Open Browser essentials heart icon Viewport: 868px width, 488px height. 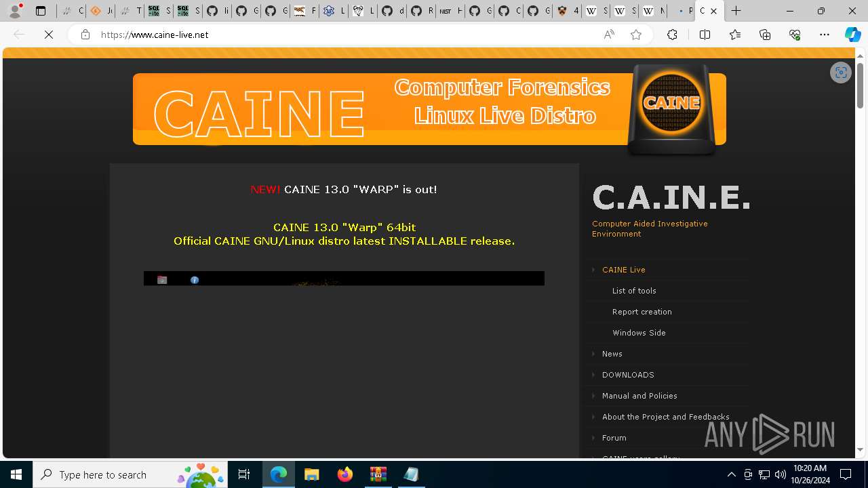pos(795,35)
